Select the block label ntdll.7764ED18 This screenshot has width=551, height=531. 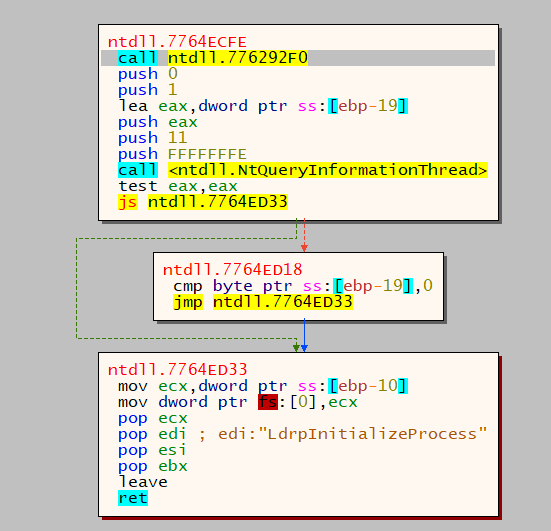(x=232, y=270)
